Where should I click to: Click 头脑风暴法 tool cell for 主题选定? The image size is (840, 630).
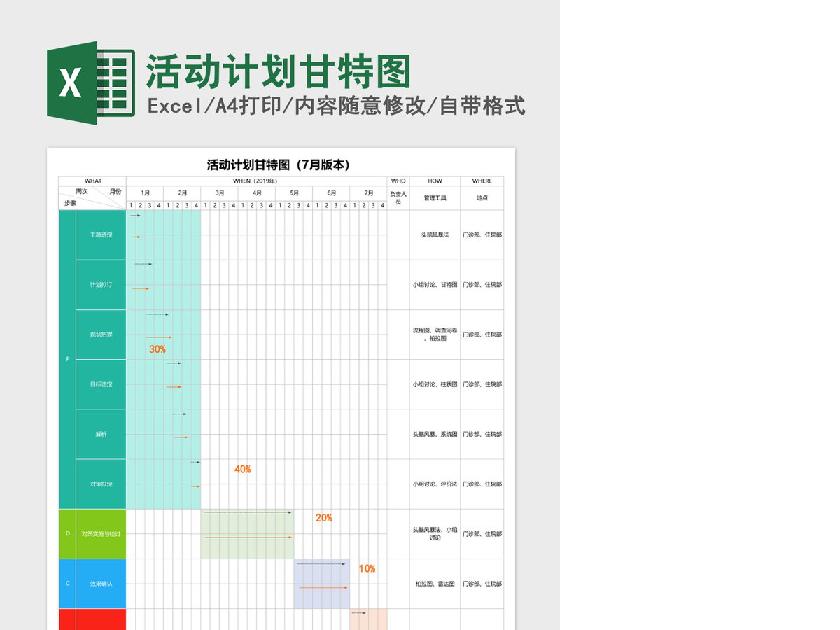435,235
